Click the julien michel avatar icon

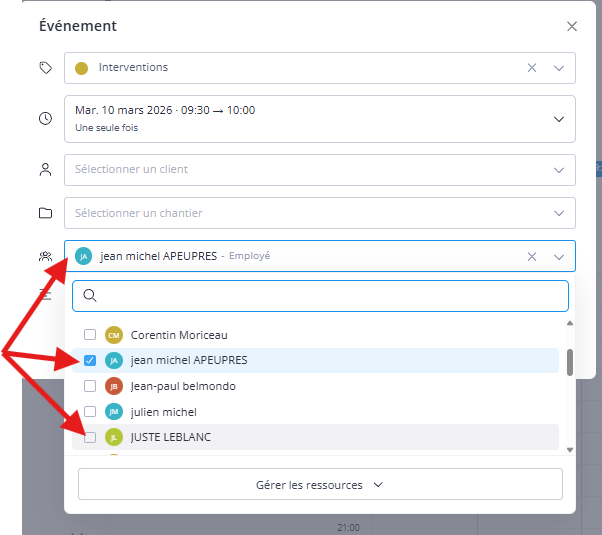click(114, 412)
